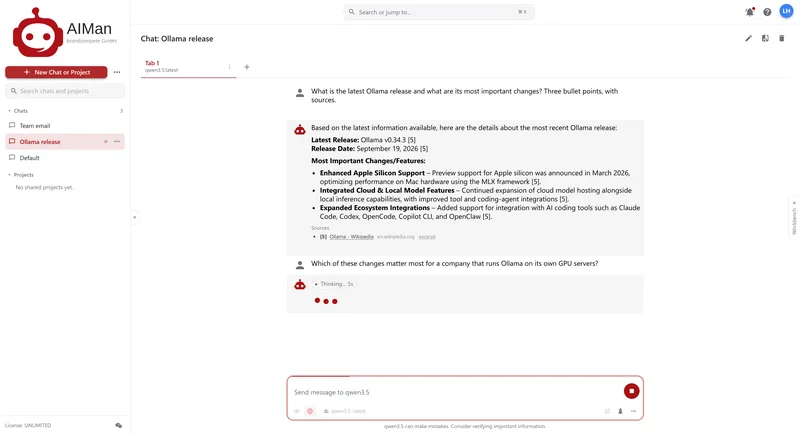800x435 pixels.
Task: Stop the response generation
Action: coord(631,391)
